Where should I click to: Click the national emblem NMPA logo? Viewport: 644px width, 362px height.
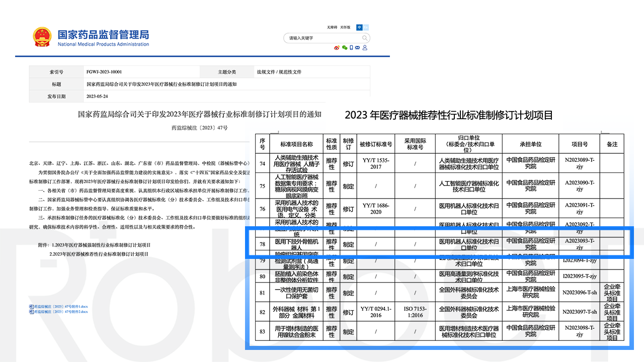coord(42,35)
